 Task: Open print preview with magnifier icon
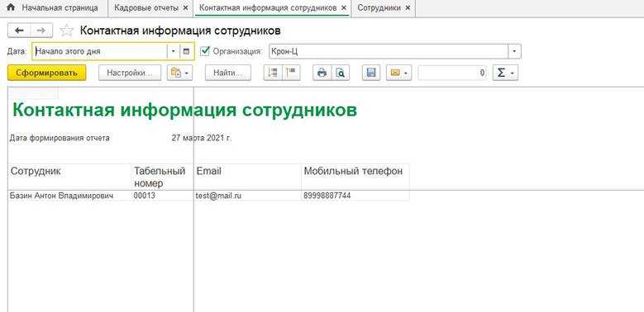pos(341,73)
